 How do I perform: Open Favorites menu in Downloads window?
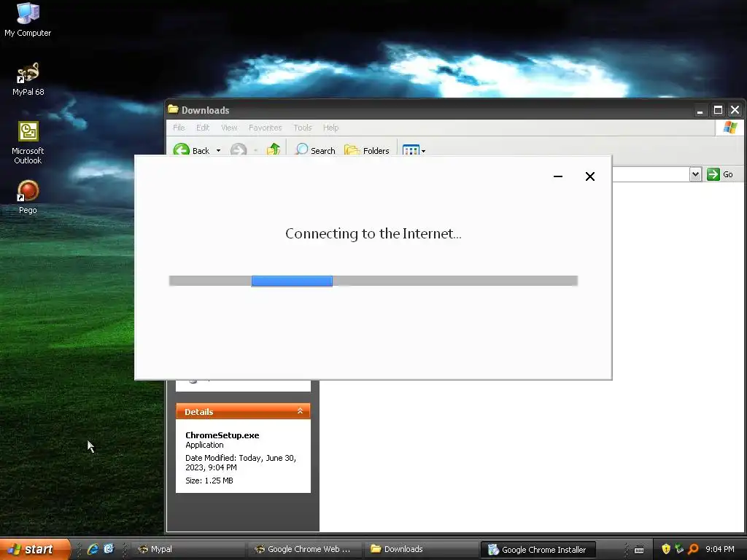point(265,128)
